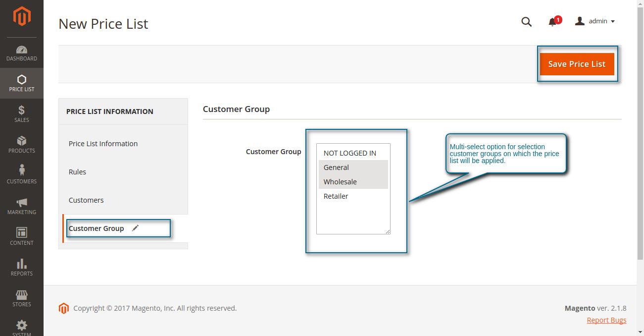
Task: Click the search magnifier icon
Action: 526,21
